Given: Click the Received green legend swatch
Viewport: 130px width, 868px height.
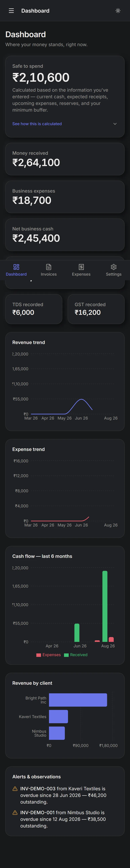Looking at the screenshot, I should [x=66, y=655].
